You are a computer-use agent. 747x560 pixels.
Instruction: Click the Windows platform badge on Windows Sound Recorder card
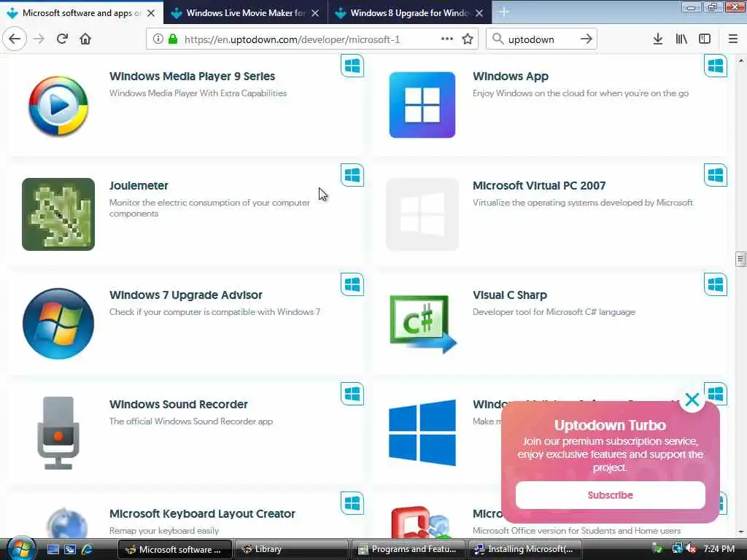pyautogui.click(x=352, y=394)
